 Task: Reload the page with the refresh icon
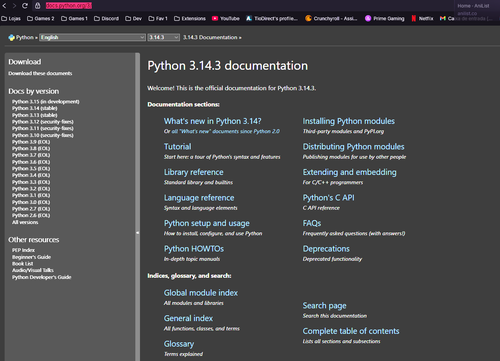point(25,6)
